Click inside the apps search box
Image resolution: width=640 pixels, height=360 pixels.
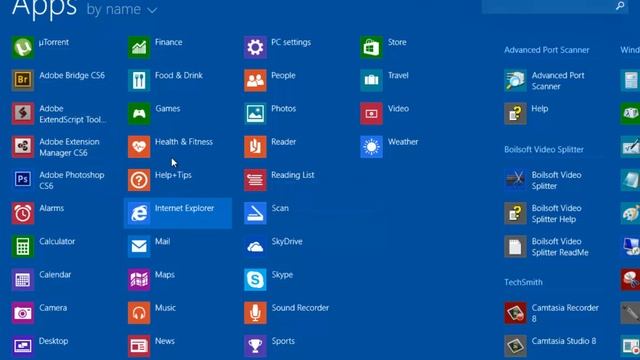(555, 7)
